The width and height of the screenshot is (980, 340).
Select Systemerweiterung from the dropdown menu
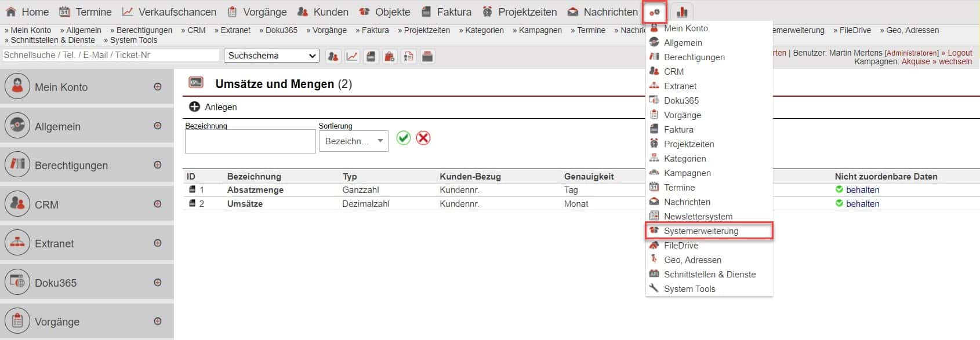700,231
